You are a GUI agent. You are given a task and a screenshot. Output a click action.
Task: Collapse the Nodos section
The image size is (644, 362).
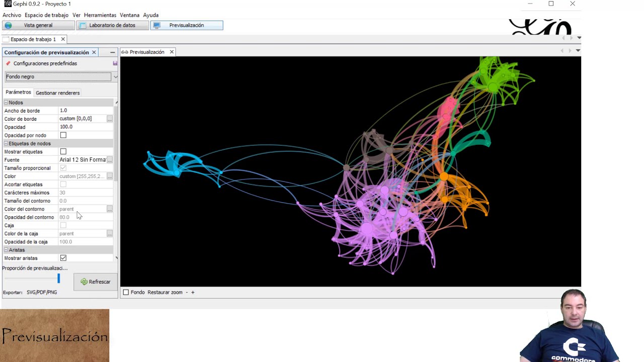tap(6, 103)
